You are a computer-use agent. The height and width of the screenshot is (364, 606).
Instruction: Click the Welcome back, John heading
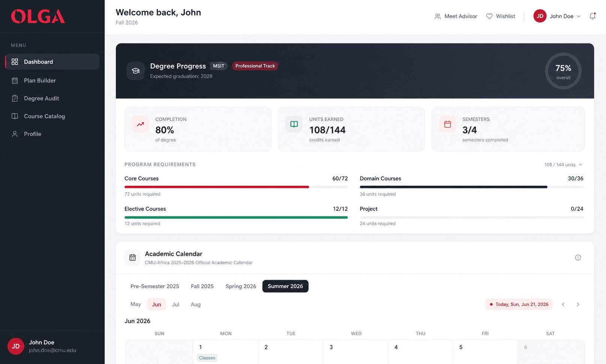[x=158, y=12]
